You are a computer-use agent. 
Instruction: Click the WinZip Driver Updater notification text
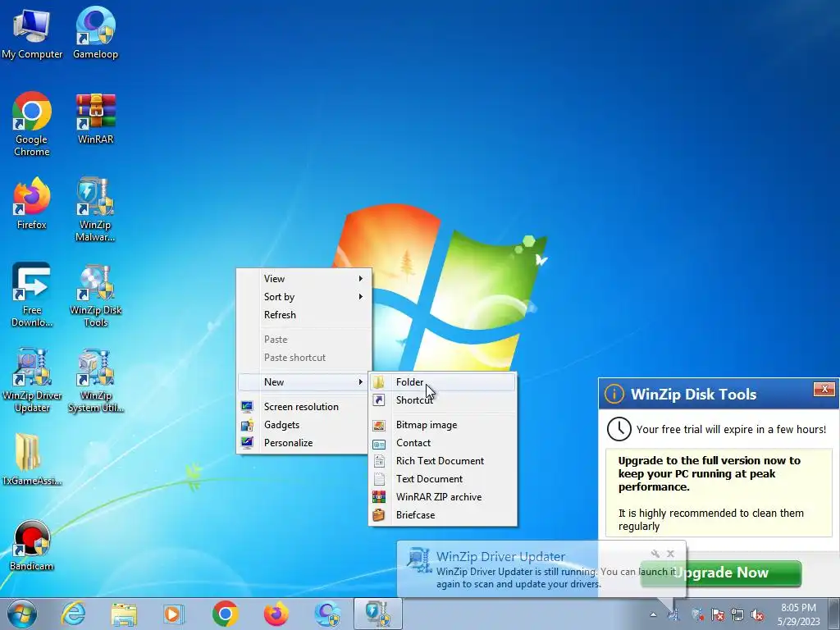[x=556, y=577]
